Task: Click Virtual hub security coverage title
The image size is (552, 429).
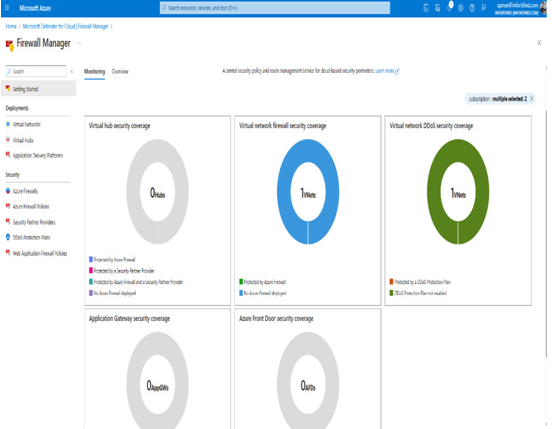Action: [119, 126]
